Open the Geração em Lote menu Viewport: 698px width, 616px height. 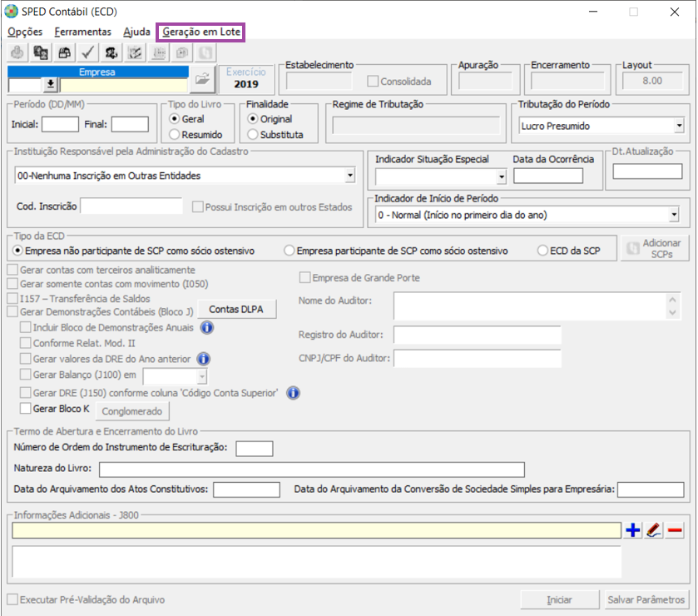[201, 32]
